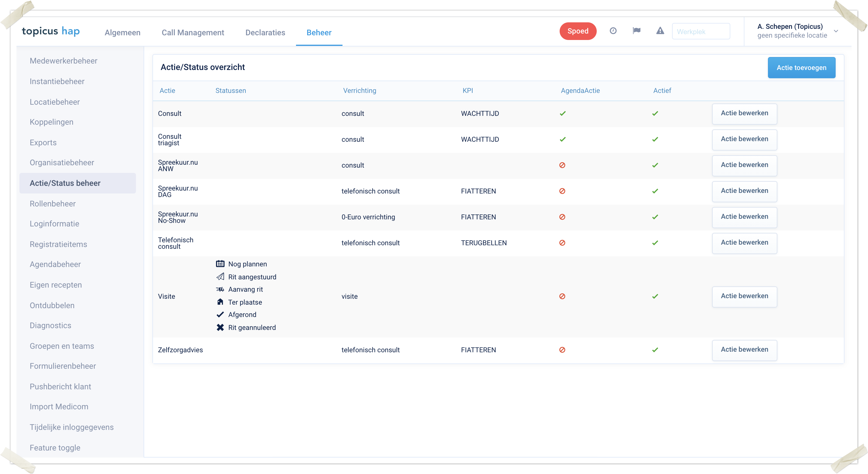Click Actief checkmark in Zelfzorgadvies row

(655, 350)
